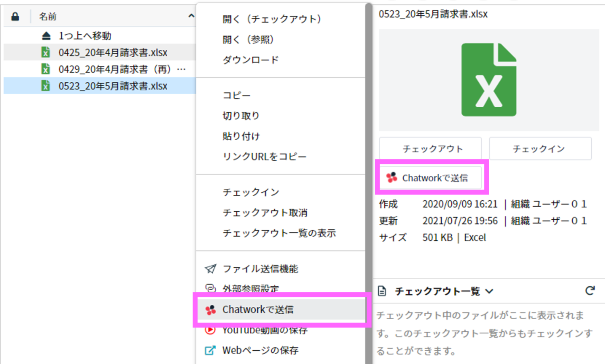Click the lock icon column header
This screenshot has height=364, width=605.
tap(15, 15)
